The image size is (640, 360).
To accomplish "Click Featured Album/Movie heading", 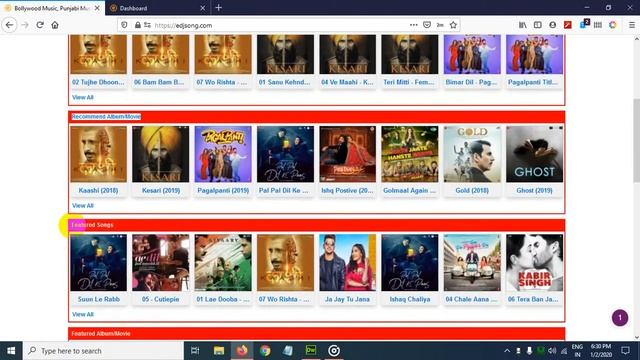I will point(101,333).
